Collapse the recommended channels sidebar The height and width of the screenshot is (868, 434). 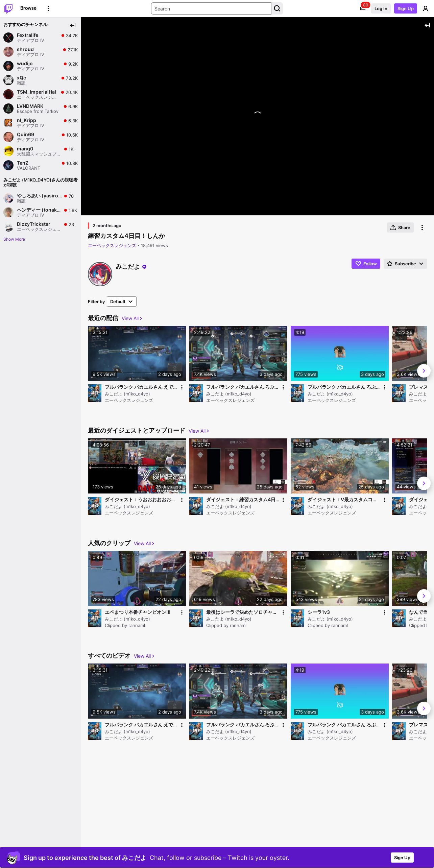[73, 25]
